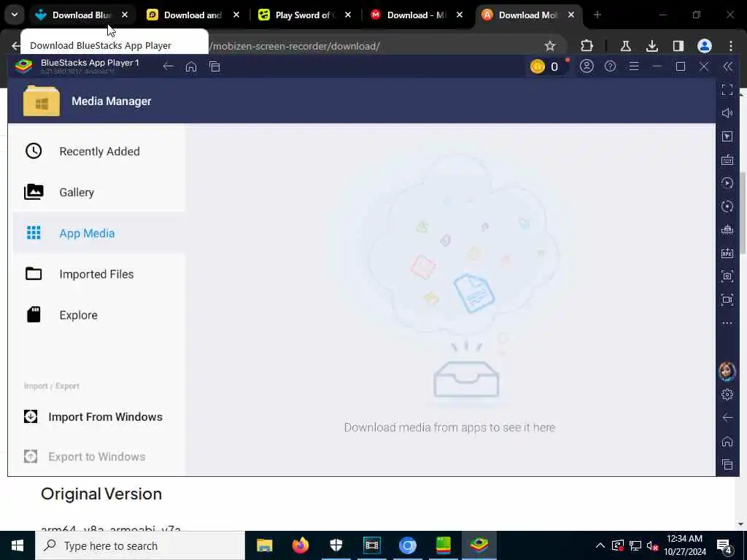Take a BlueStacks screenshot
This screenshot has height=560, width=747.
[x=727, y=276]
